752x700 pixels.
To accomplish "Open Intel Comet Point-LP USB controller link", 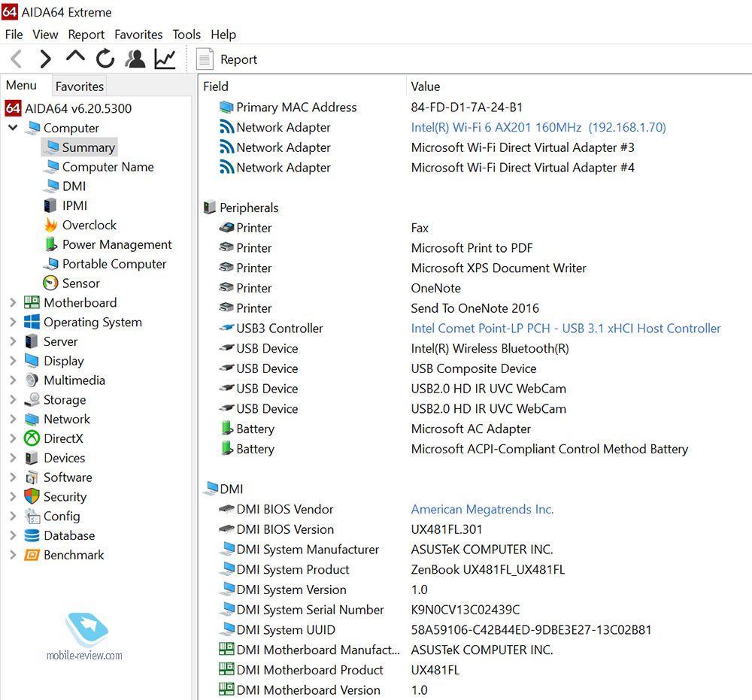I will [566, 328].
